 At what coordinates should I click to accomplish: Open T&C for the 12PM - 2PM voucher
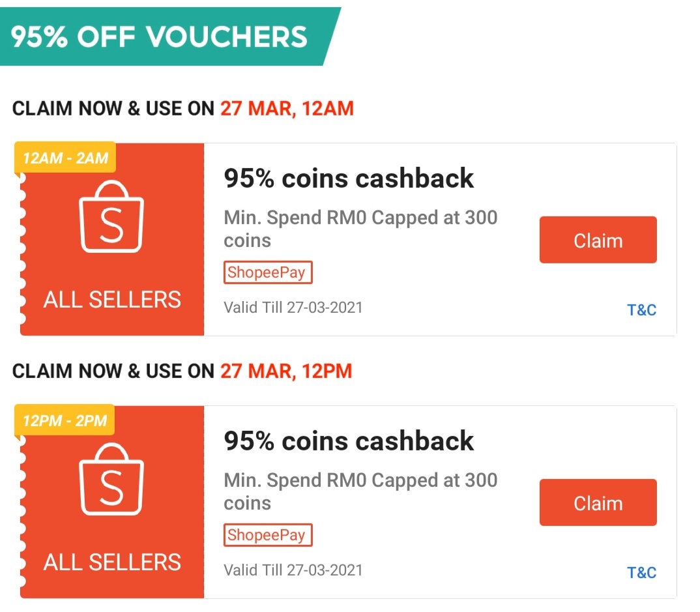pos(641,573)
